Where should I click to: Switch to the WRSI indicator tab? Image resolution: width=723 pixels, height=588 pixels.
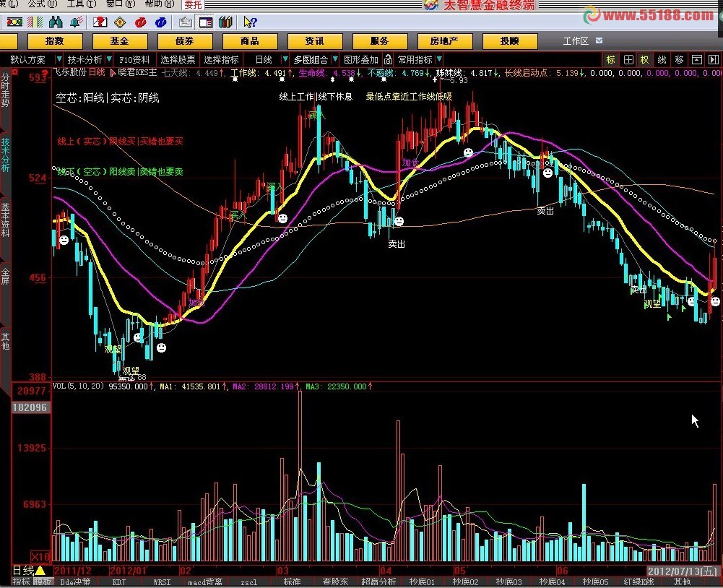coord(162,582)
